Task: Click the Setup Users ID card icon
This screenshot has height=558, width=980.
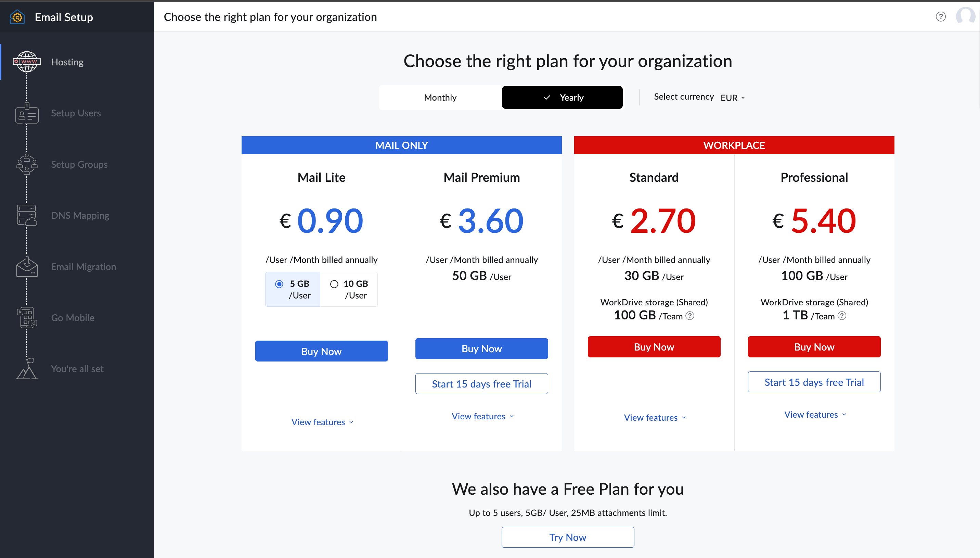Action: [x=27, y=113]
